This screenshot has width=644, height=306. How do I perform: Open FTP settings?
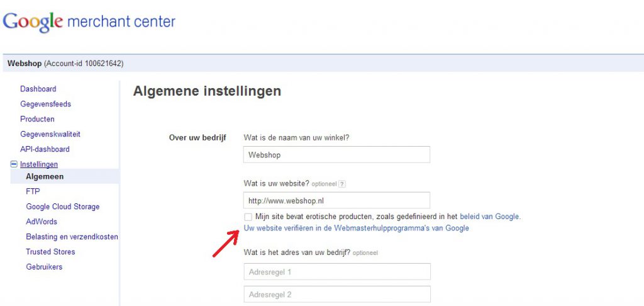[x=33, y=191]
